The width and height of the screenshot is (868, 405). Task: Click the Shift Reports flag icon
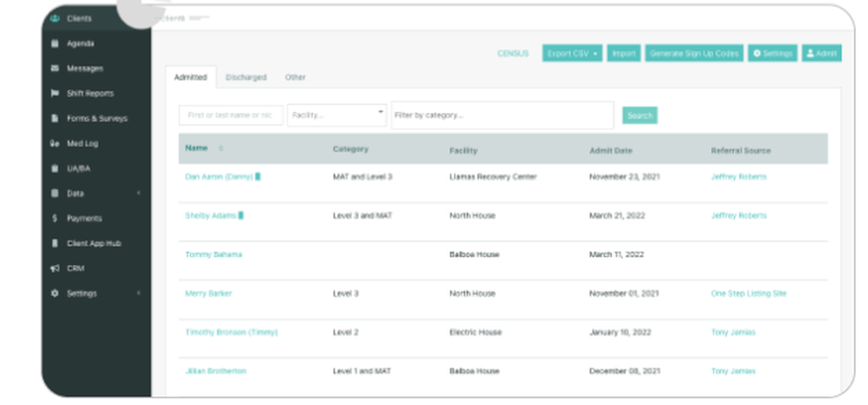click(54, 93)
